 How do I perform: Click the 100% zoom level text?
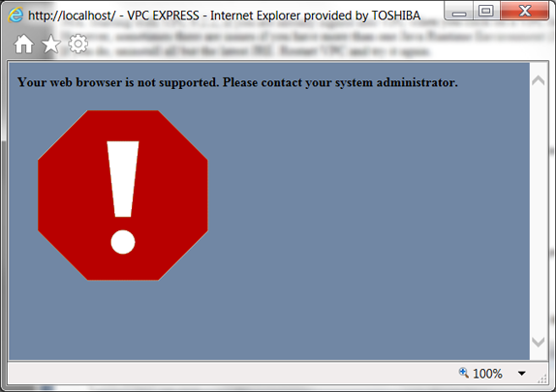click(487, 374)
